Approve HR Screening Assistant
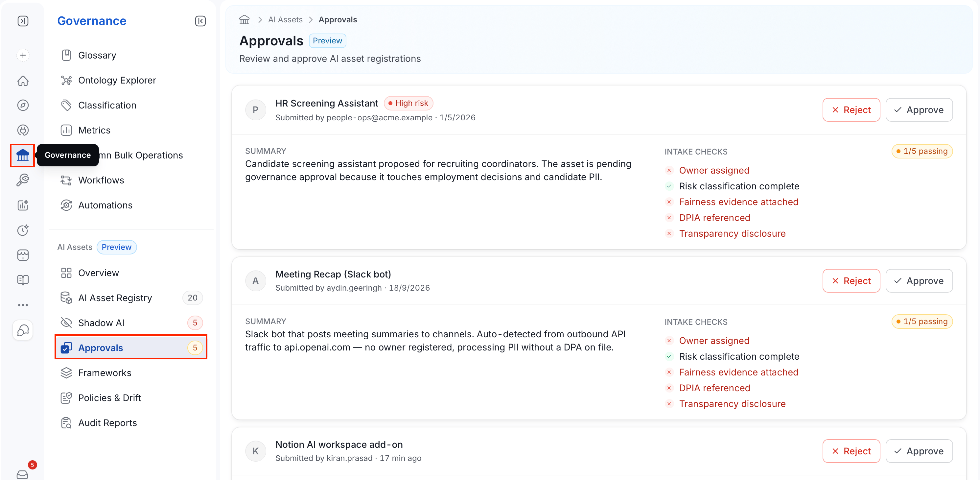The height and width of the screenshot is (480, 980). [x=919, y=109]
